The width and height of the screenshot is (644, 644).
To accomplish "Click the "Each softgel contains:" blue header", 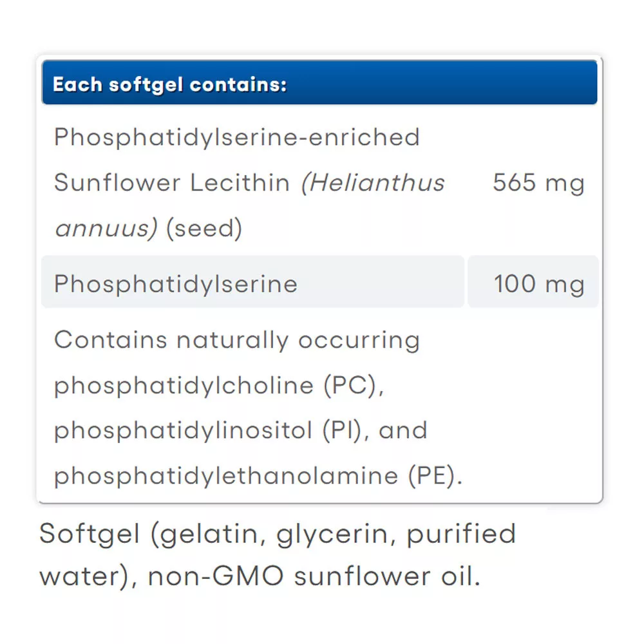I will pyautogui.click(x=169, y=84).
